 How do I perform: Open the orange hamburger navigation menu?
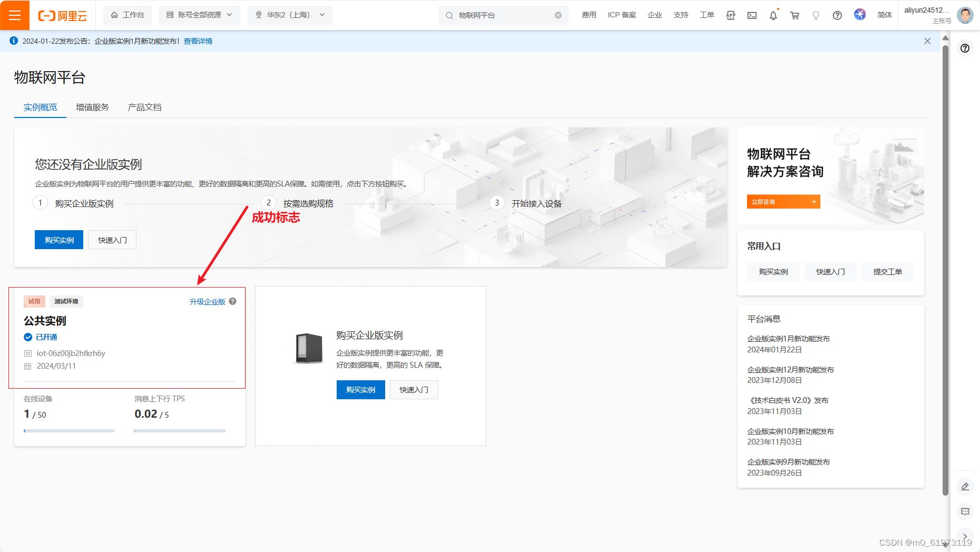coord(15,15)
